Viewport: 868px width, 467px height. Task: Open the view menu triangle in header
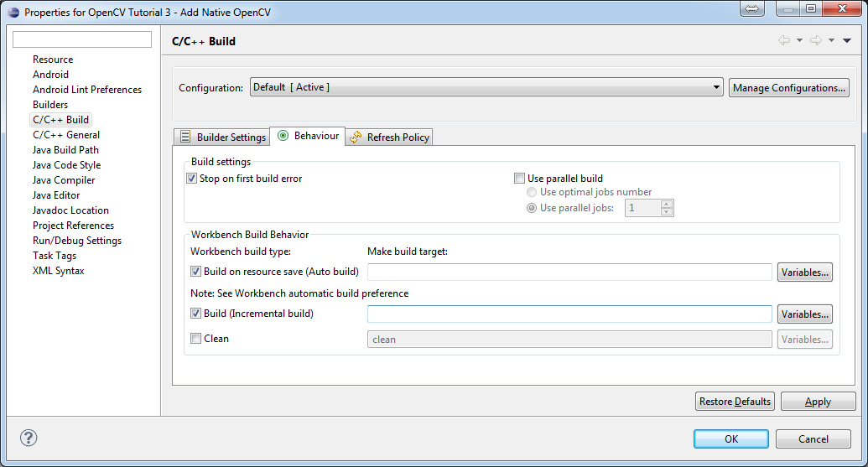846,40
